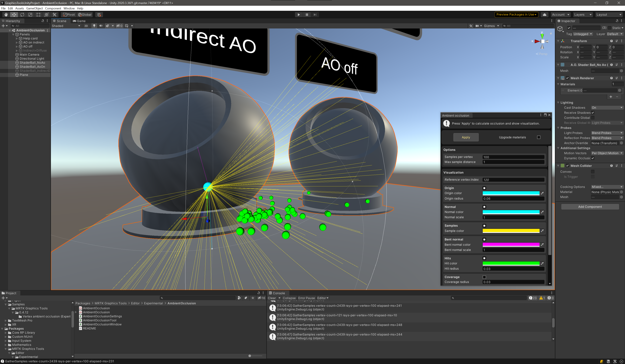625x364 pixels.
Task: Toggle scene lighting lightbulb icon
Action: [x=94, y=26]
